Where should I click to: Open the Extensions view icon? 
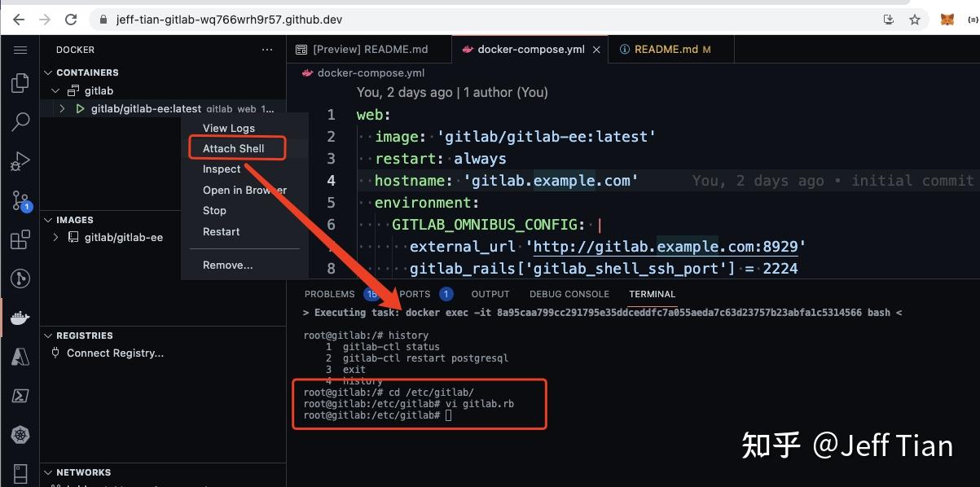pyautogui.click(x=20, y=238)
